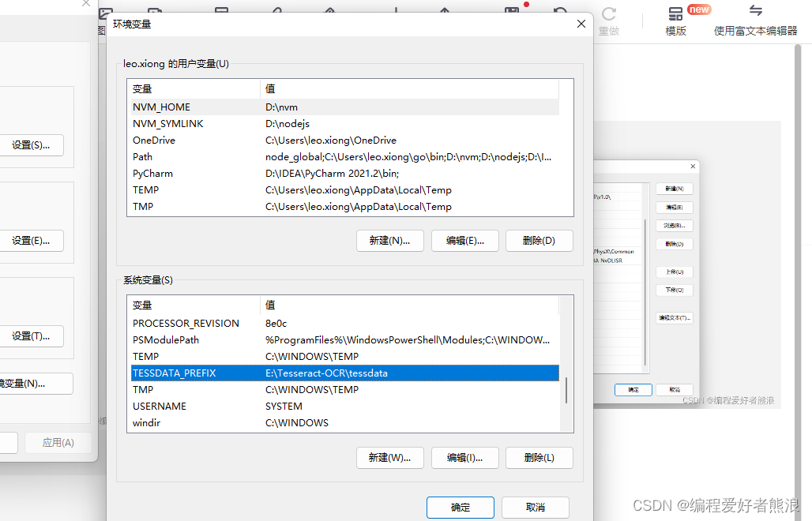Select the NVM_HOME user variable row
Image resolution: width=812 pixels, height=521 pixels.
pyautogui.click(x=345, y=107)
